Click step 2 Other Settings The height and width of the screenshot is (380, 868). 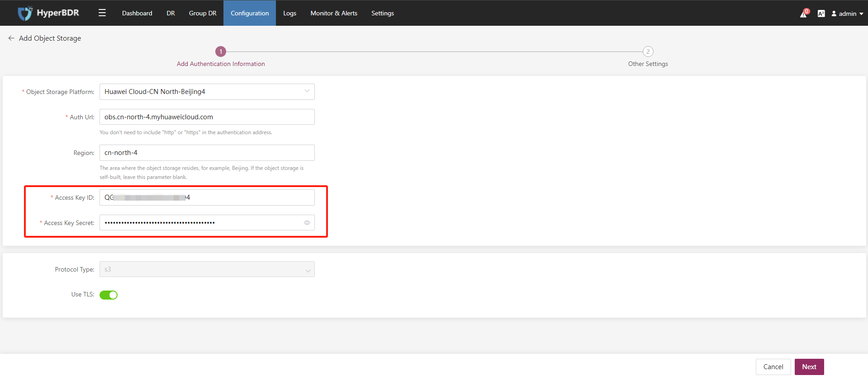(648, 57)
